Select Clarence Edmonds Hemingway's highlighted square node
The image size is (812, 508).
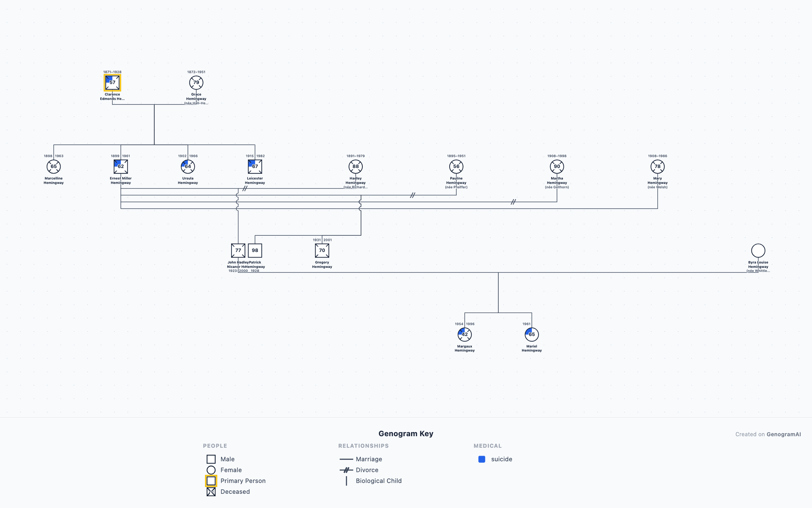112,83
